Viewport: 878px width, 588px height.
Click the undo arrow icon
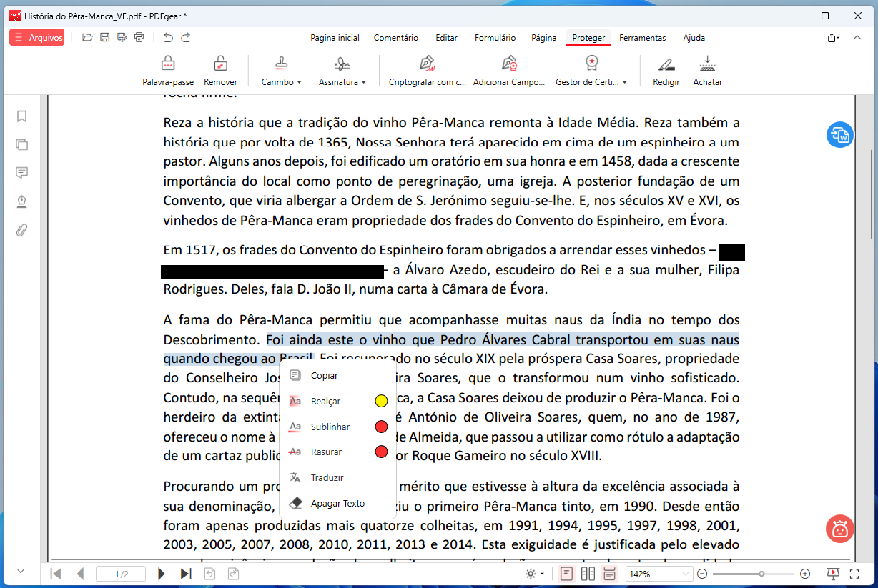[x=168, y=38]
